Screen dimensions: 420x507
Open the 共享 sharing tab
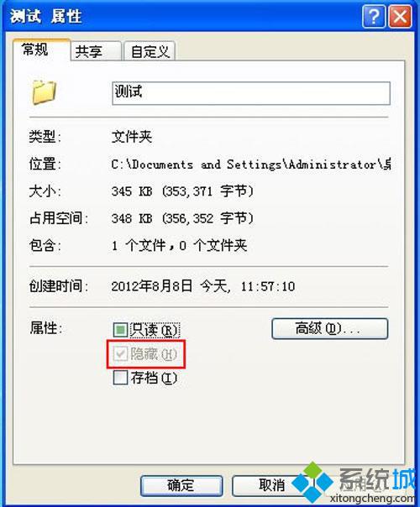pyautogui.click(x=96, y=51)
